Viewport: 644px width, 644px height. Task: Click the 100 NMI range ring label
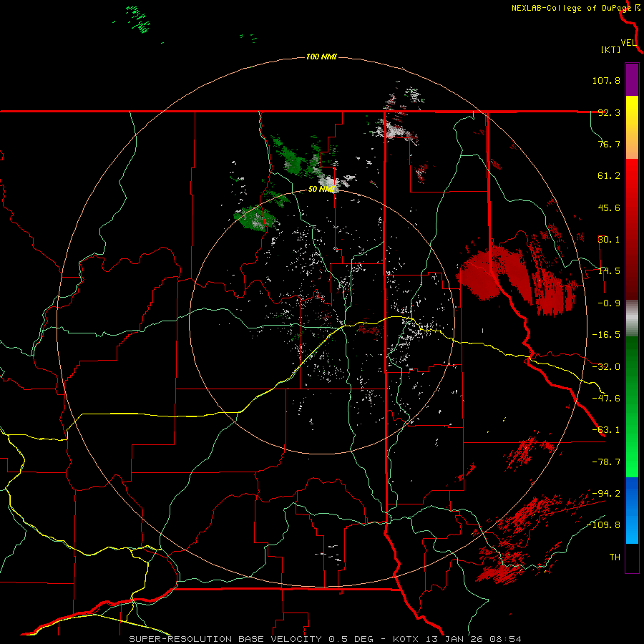[x=321, y=57]
